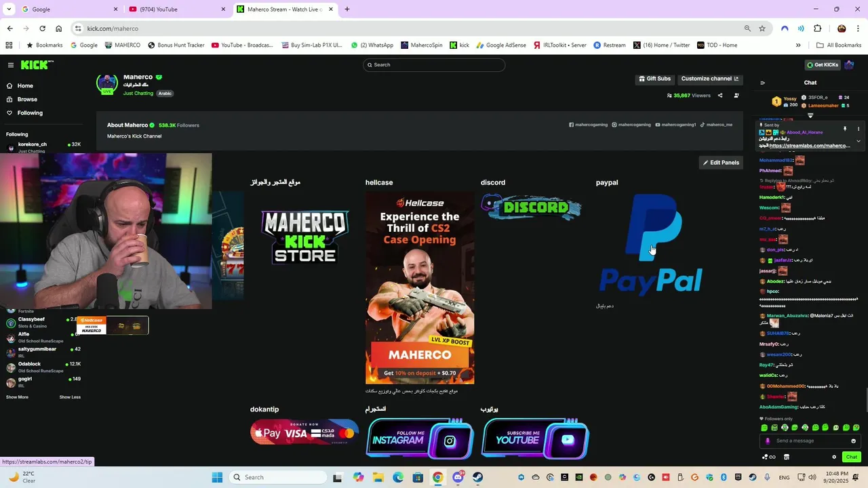The width and height of the screenshot is (868, 488).
Task: Open the Chrome extensions puzzle icon
Action: [817, 28]
